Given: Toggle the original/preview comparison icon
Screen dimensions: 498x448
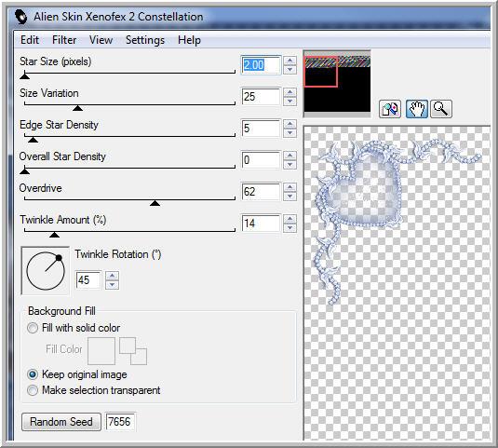Looking at the screenshot, I should (390, 109).
